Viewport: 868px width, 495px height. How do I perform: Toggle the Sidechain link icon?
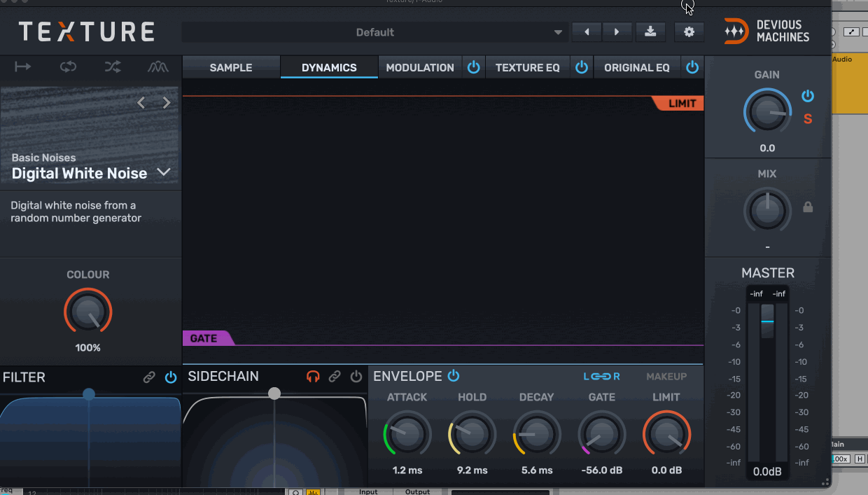pyautogui.click(x=335, y=377)
